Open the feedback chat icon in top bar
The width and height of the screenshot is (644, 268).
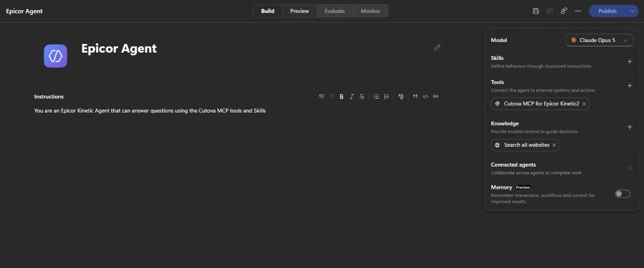tap(564, 11)
